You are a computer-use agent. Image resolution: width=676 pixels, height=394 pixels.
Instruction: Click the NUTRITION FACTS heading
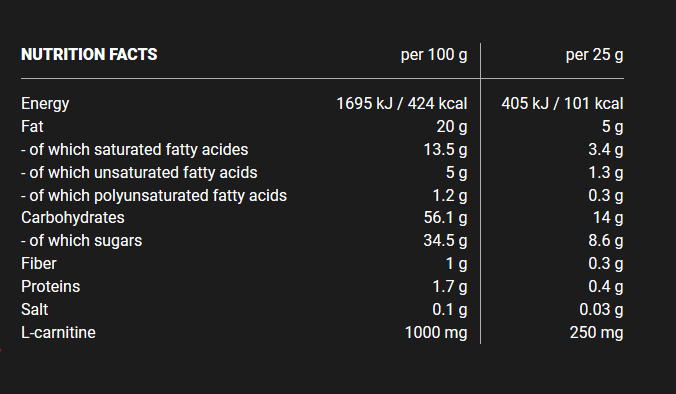pyautogui.click(x=89, y=54)
